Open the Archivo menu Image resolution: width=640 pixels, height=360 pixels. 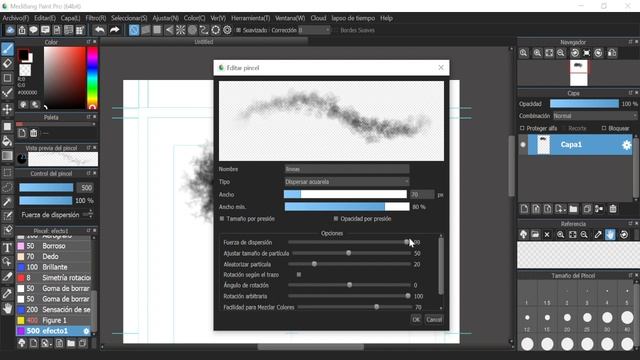[16, 18]
